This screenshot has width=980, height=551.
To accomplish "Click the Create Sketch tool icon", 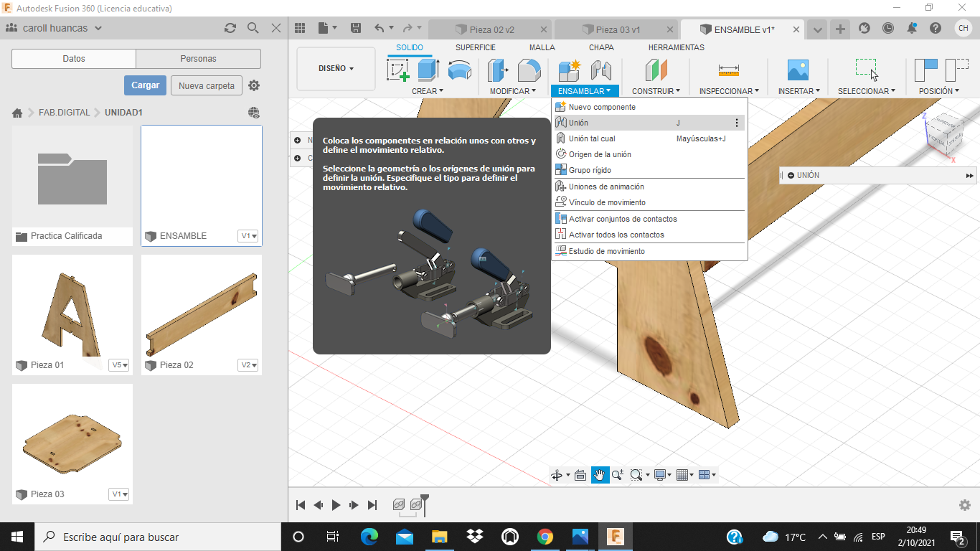I will [x=397, y=70].
